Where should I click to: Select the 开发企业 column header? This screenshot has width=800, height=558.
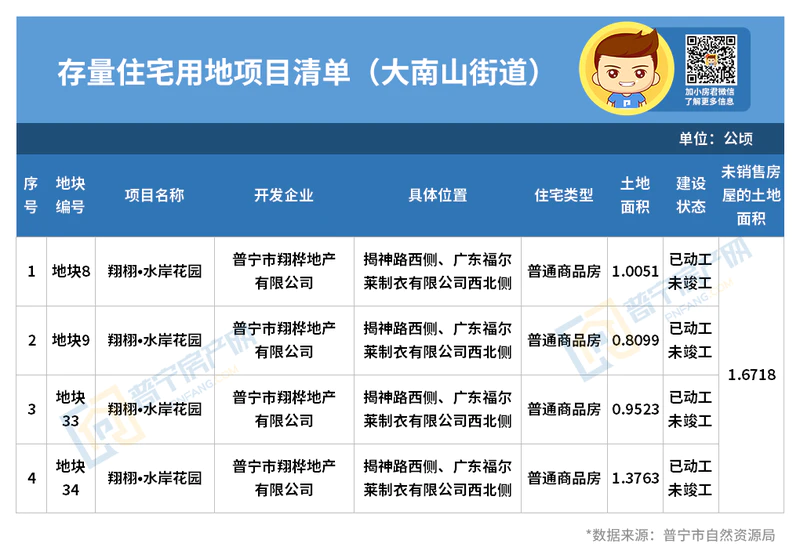(x=283, y=195)
